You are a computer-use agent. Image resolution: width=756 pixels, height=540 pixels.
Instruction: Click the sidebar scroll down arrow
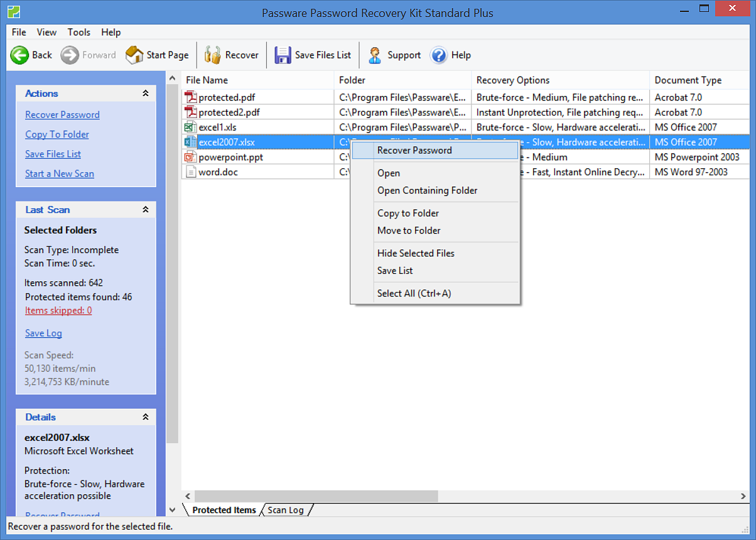tap(173, 510)
